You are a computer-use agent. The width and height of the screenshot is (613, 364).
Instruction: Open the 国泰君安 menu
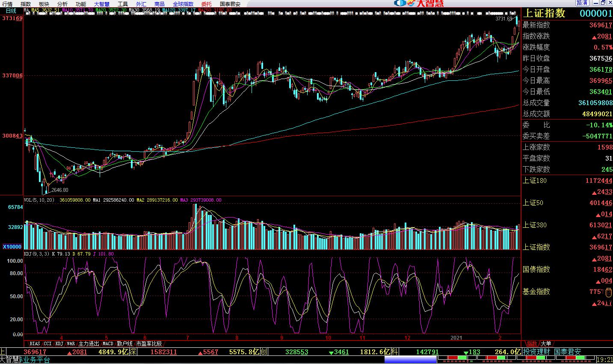(230, 4)
